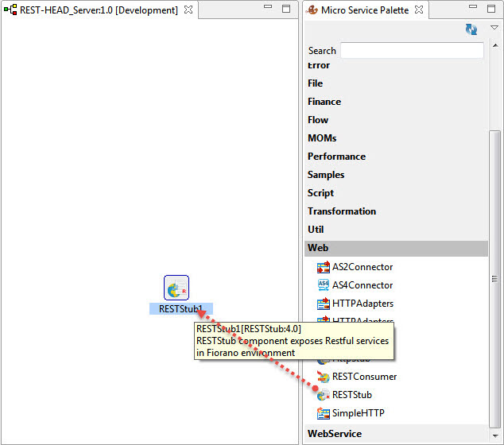Click the HTTPAdapters icon in palette
The height and width of the screenshot is (445, 504).
pyautogui.click(x=323, y=304)
